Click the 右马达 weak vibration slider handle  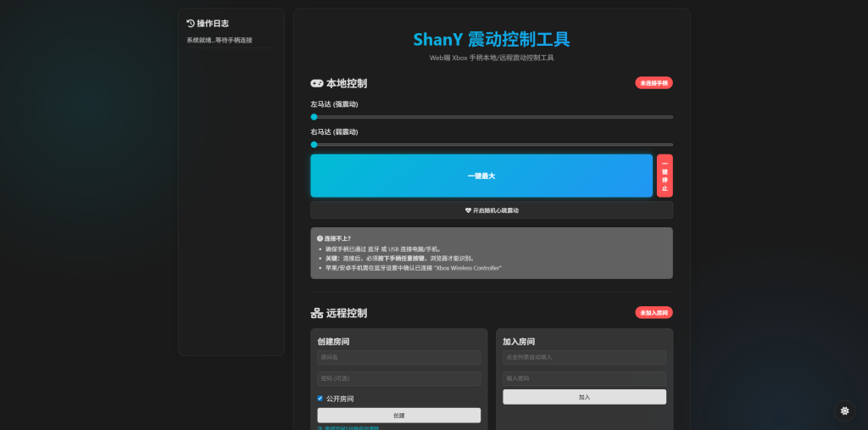click(x=314, y=144)
